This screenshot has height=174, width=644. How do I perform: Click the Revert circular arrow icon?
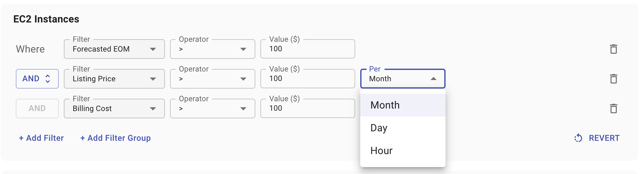(578, 138)
